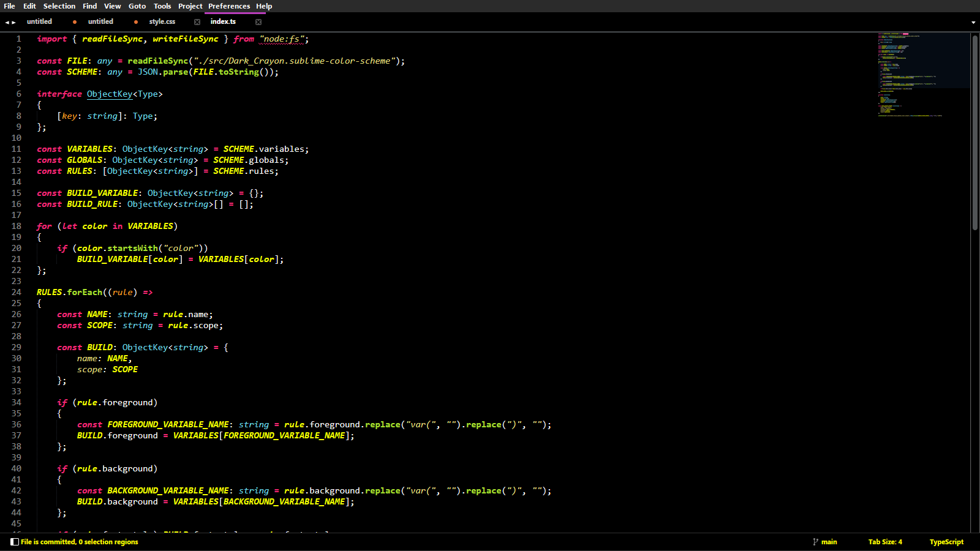This screenshot has height=551, width=980.
Task: Click BUILD.background assignment on line 43
Action: click(x=118, y=501)
